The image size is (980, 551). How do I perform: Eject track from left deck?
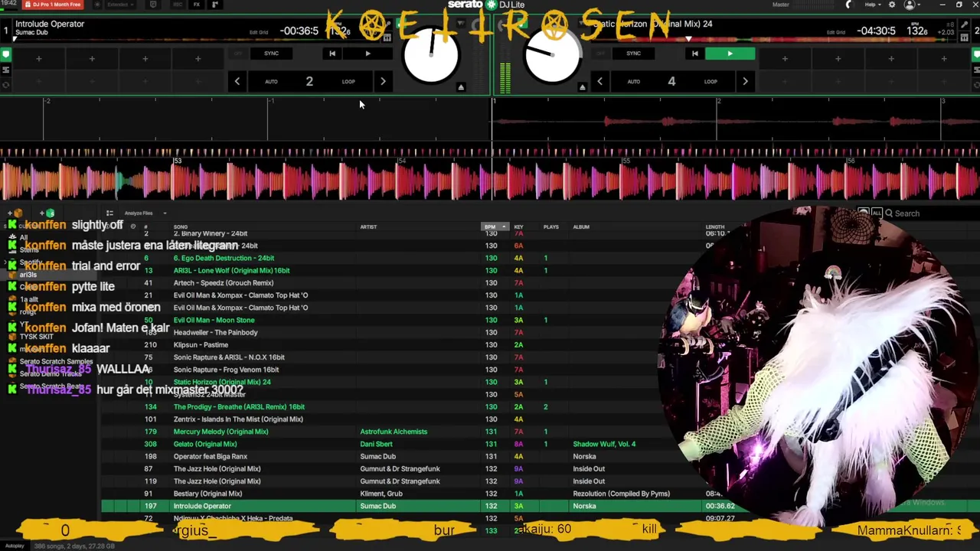point(461,87)
